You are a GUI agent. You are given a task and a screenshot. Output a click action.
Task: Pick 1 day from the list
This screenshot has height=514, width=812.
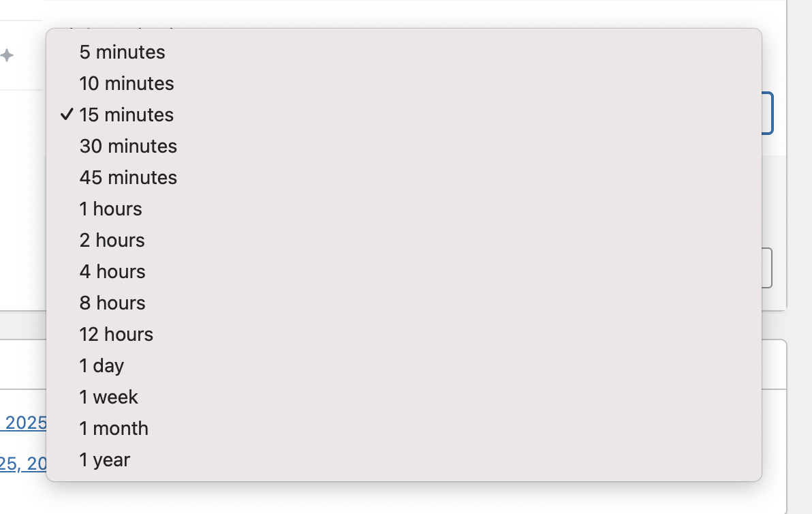coord(101,365)
